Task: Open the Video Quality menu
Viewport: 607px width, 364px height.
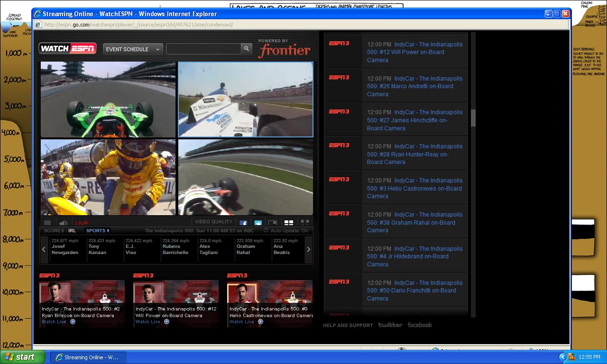Action: click(x=213, y=222)
